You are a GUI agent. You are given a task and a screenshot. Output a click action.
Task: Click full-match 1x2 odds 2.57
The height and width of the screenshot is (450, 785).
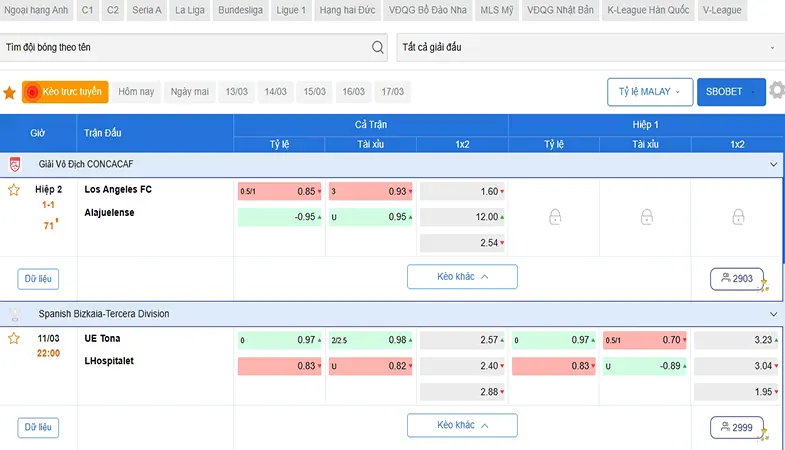pos(462,340)
